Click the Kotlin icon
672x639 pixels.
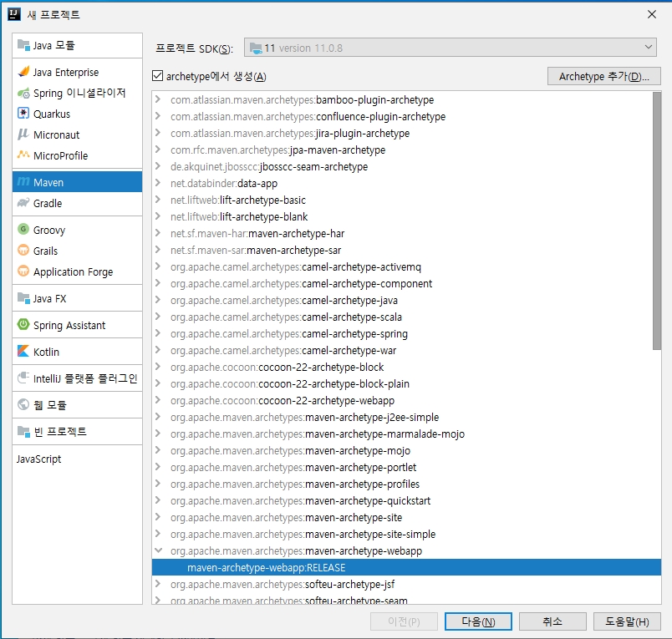[x=23, y=351]
